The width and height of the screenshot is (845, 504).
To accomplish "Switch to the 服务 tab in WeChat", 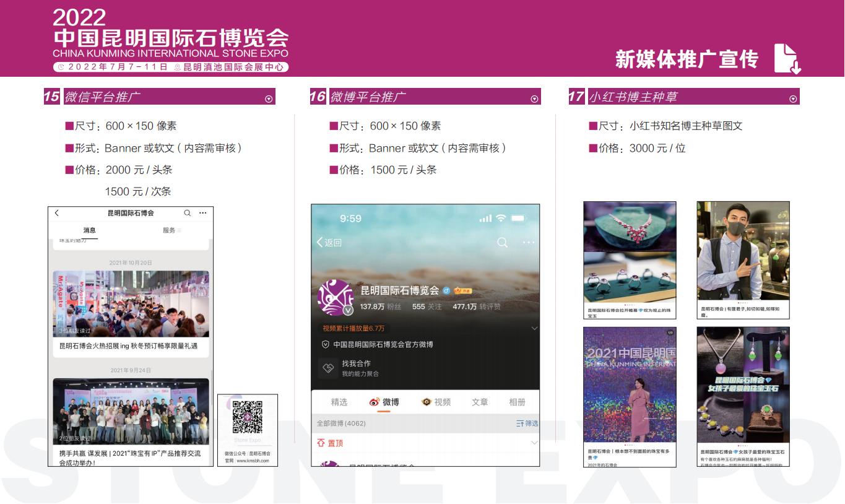I will 170,230.
